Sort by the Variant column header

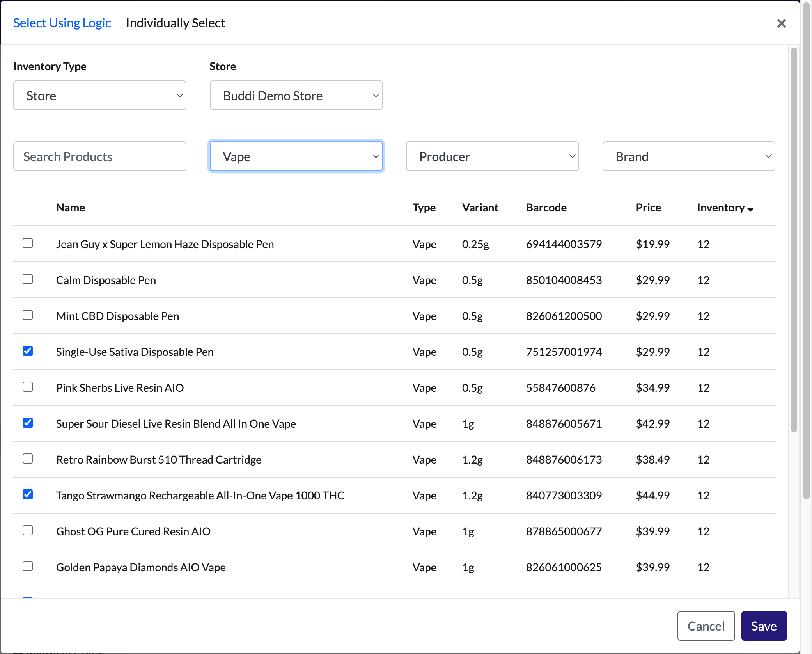480,208
